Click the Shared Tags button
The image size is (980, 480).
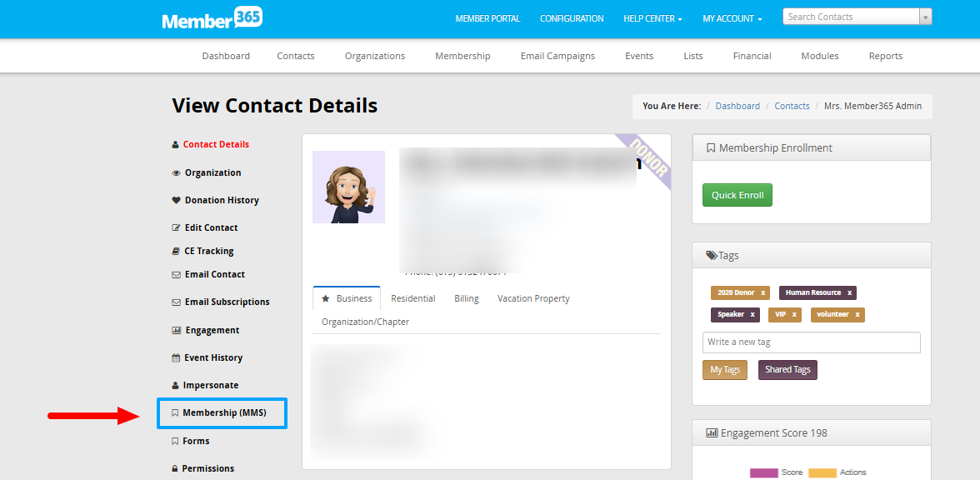pyautogui.click(x=787, y=370)
